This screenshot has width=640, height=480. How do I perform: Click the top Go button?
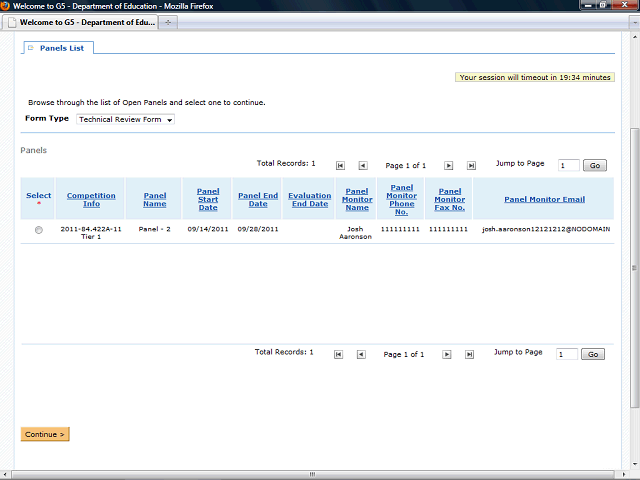coord(595,166)
